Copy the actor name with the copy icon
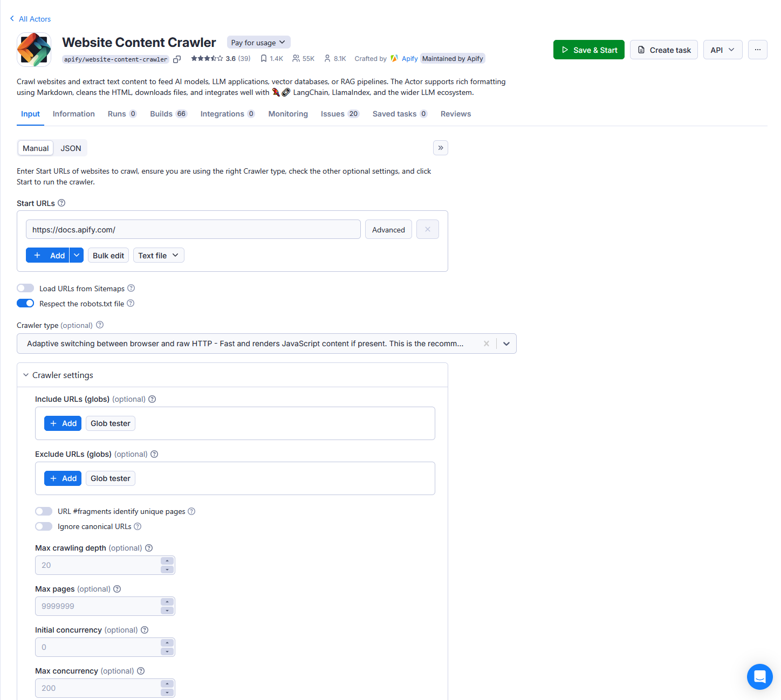This screenshot has height=700, width=781. pyautogui.click(x=177, y=59)
